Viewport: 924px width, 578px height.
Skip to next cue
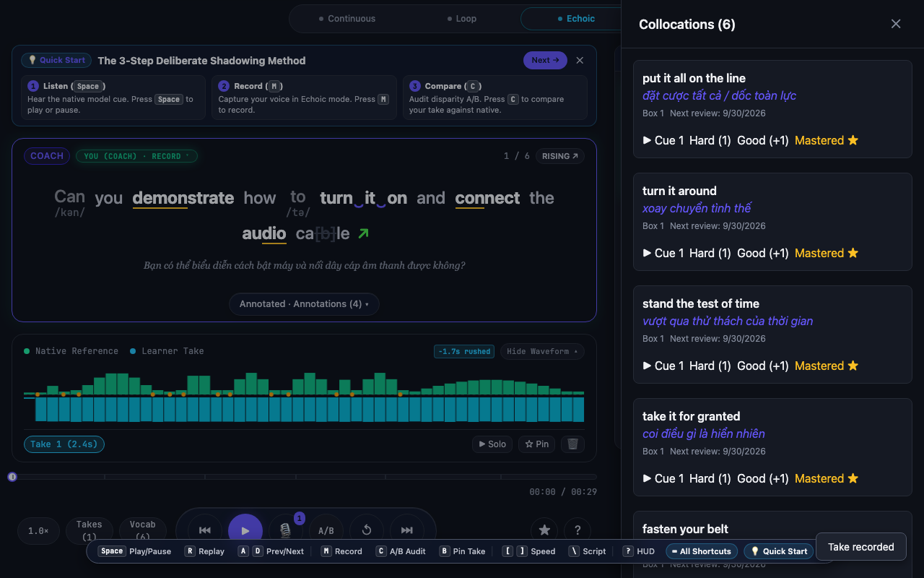pos(407,531)
